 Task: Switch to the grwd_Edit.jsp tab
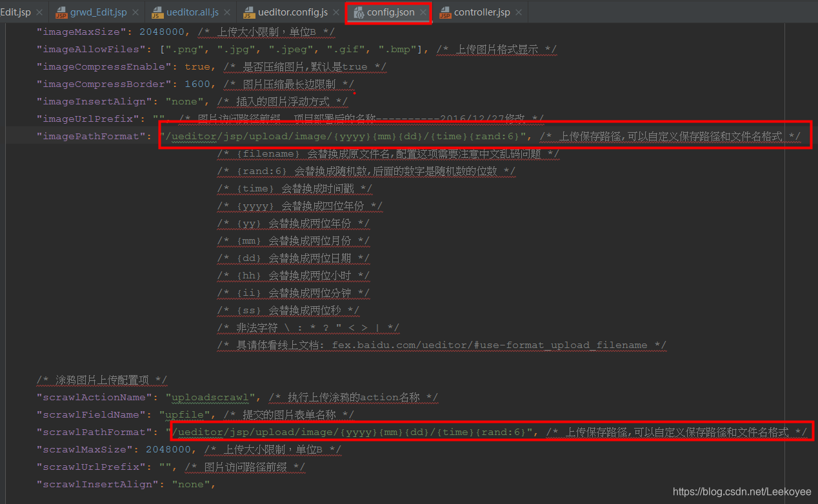98,13
